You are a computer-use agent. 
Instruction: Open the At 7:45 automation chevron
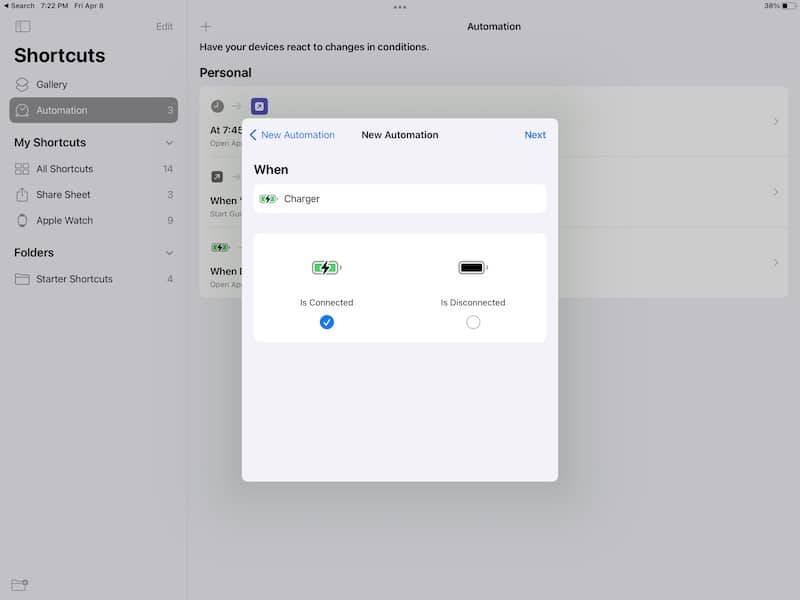click(x=776, y=121)
